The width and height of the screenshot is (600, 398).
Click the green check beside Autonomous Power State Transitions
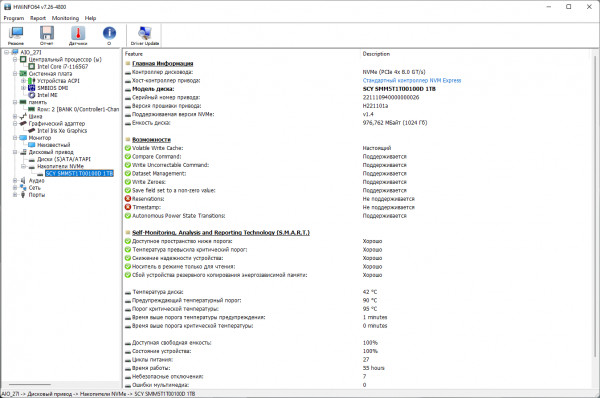(128, 215)
